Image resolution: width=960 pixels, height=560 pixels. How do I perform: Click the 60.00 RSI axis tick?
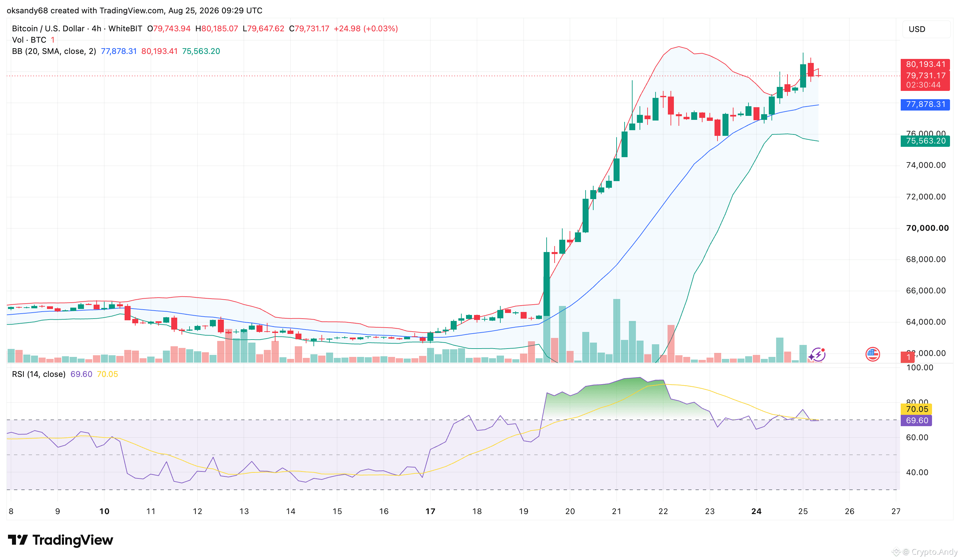pyautogui.click(x=917, y=437)
